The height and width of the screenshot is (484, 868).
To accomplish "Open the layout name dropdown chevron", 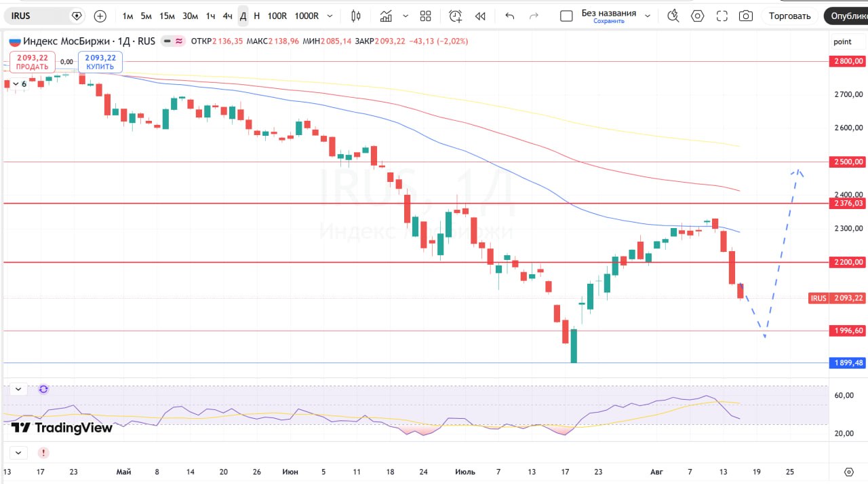I will pyautogui.click(x=648, y=16).
